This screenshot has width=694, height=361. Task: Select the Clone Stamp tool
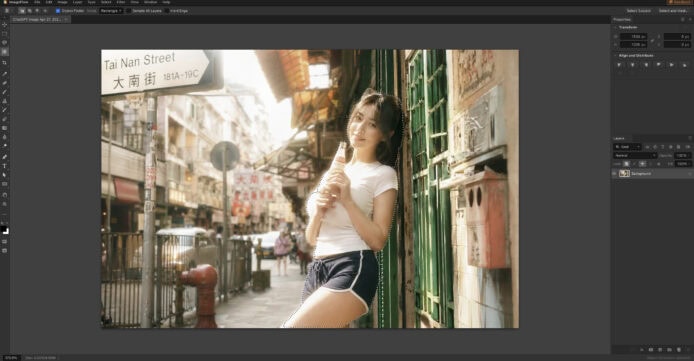pos(4,101)
